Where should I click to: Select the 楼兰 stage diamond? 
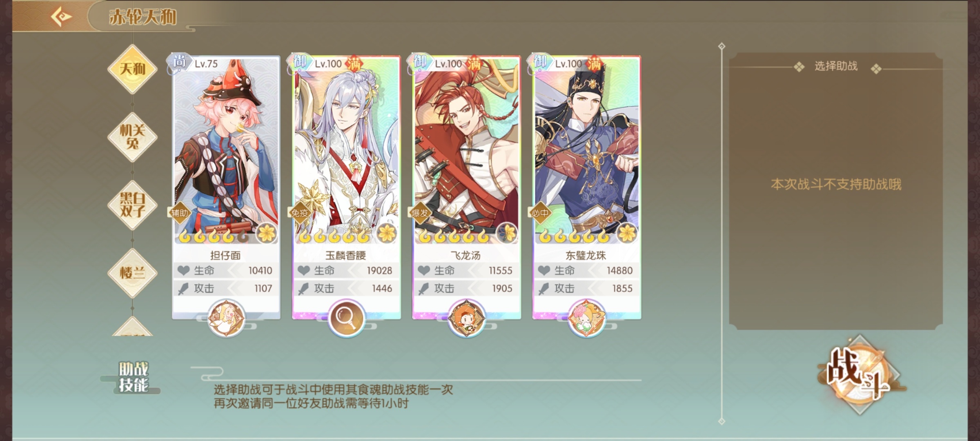132,273
